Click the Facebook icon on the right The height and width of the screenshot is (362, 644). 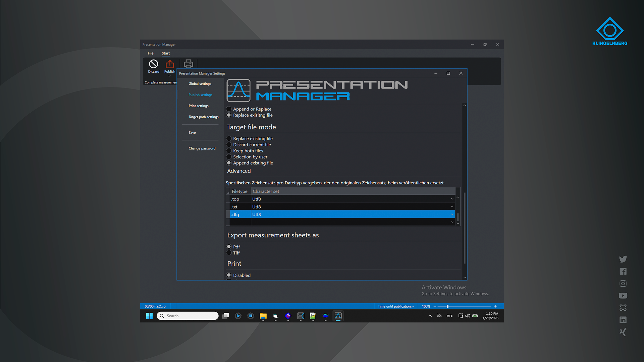click(x=623, y=271)
